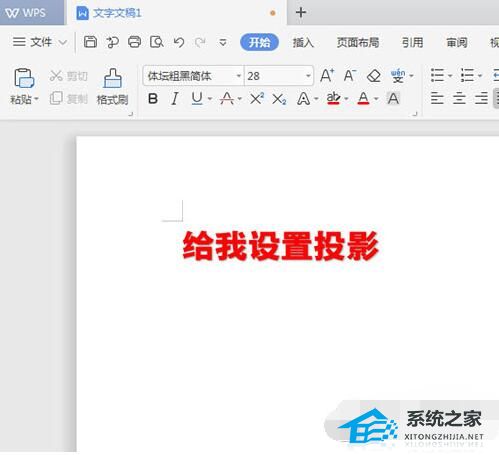This screenshot has width=499, height=455.
Task: Align text right
Action: [481, 99]
